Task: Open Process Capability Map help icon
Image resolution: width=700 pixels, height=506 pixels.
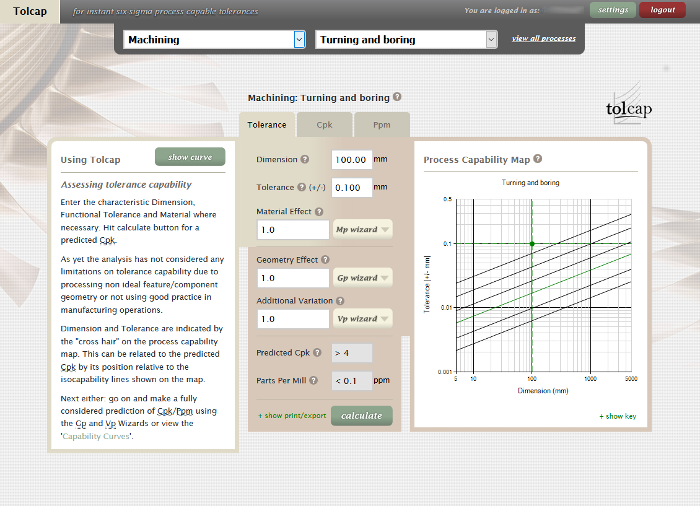Action: pyautogui.click(x=538, y=159)
